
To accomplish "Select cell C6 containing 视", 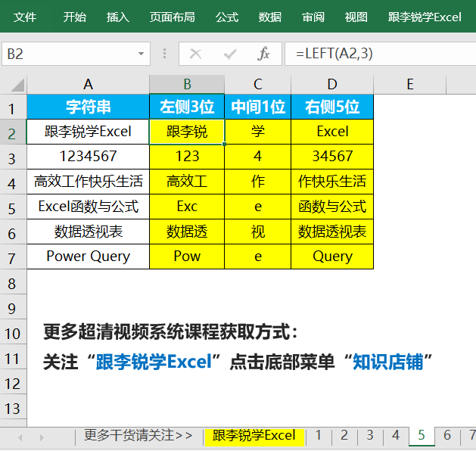I will coord(258,232).
